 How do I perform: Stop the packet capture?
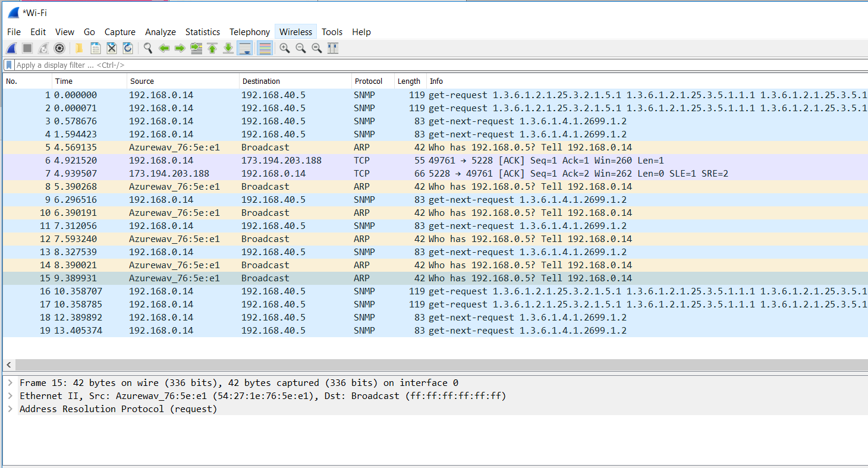point(27,48)
